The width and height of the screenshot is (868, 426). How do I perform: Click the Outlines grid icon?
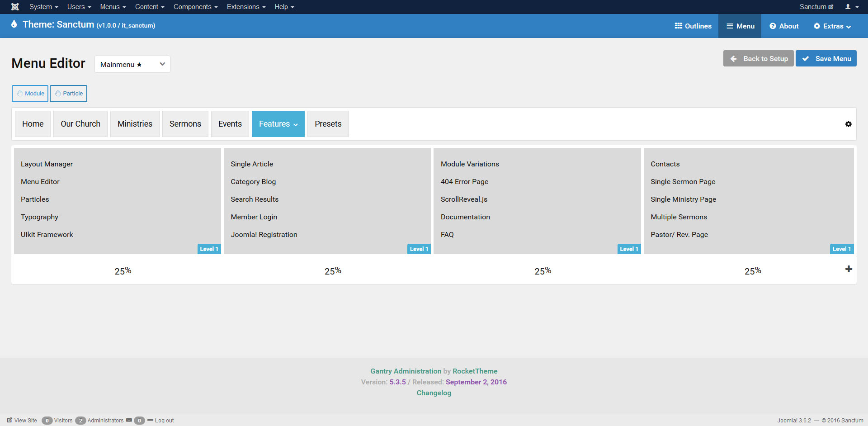coord(678,26)
